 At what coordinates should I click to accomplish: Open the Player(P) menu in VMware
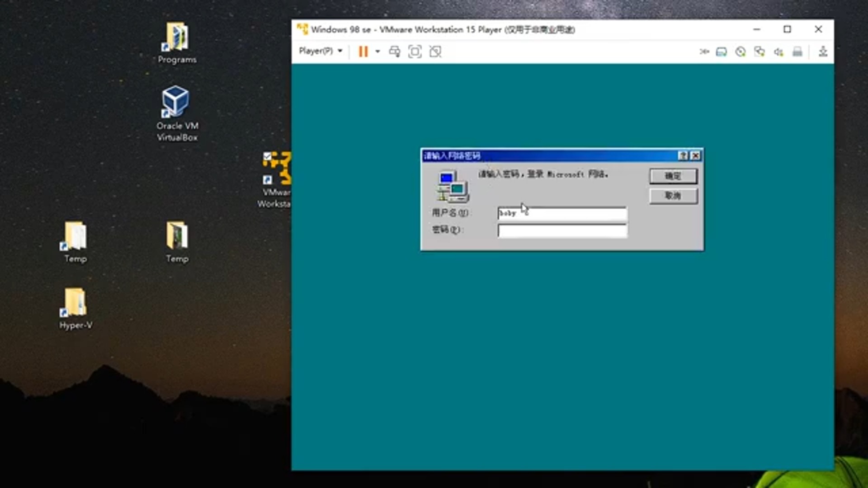point(321,51)
